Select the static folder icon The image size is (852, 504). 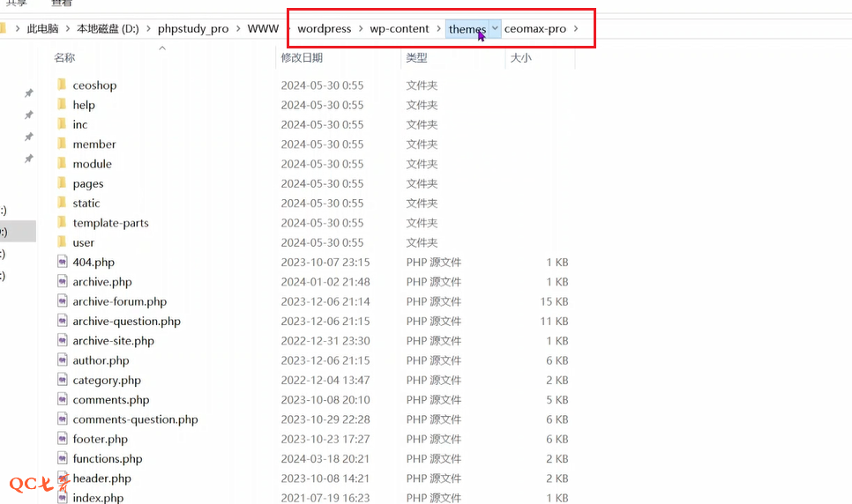(62, 203)
